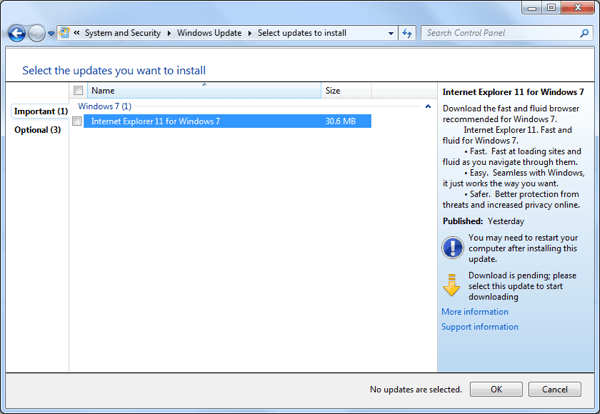This screenshot has width=600, height=414.
Task: Click the Back navigation arrow button
Action: click(16, 33)
